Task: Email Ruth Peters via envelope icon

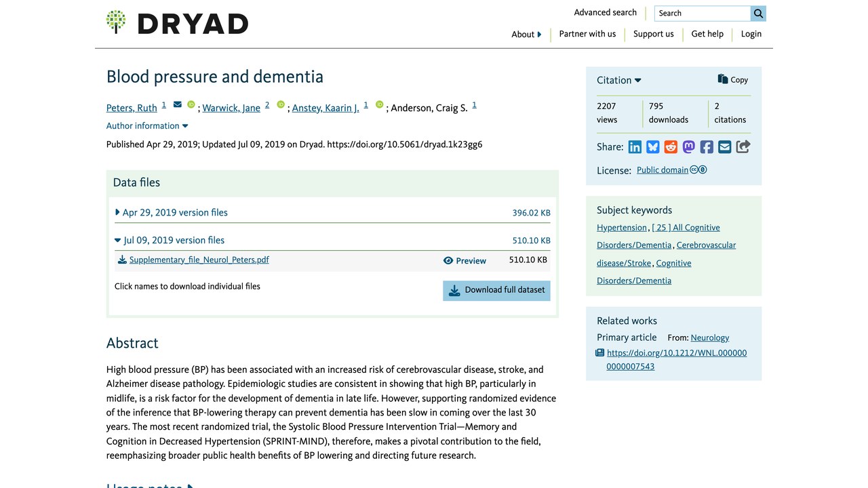Action: click(x=178, y=104)
